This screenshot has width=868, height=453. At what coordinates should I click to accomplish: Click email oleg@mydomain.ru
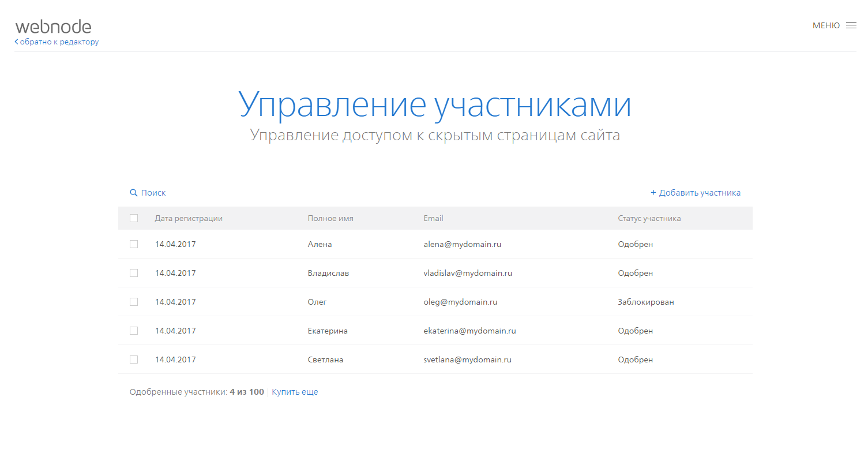(x=460, y=302)
